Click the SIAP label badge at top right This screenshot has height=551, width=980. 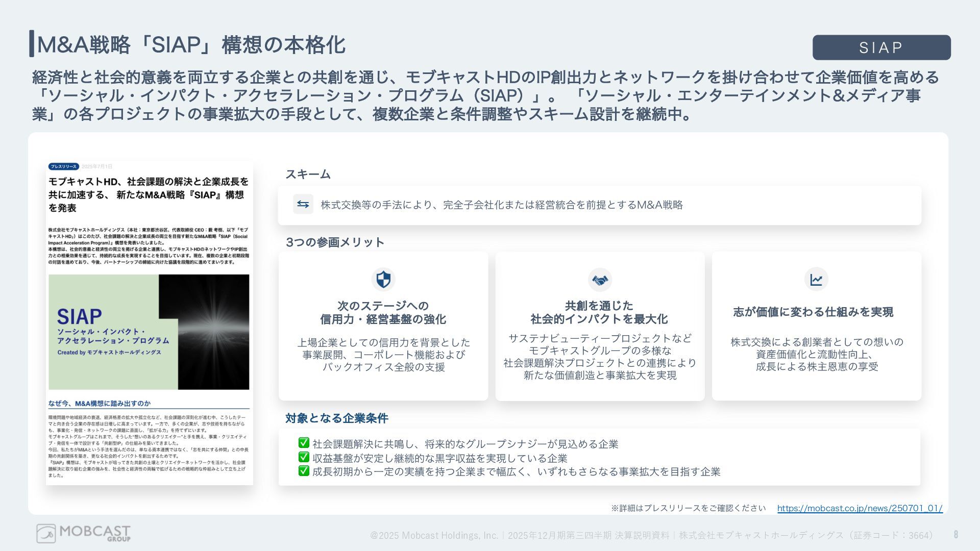(881, 48)
